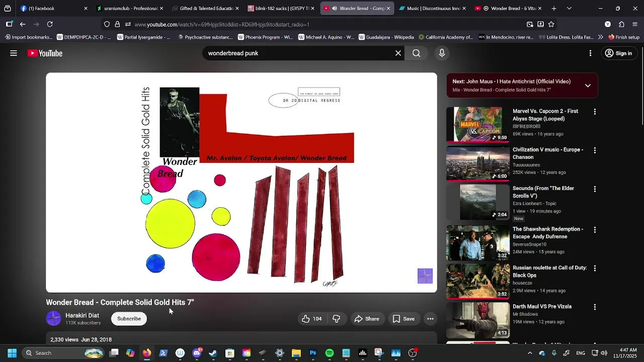This screenshot has width=644, height=362.
Task: Open Phoenix Program bookmark
Action: tap(265, 37)
